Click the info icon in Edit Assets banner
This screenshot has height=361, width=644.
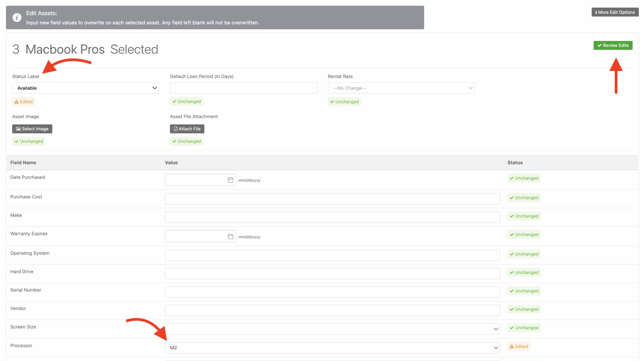click(17, 18)
